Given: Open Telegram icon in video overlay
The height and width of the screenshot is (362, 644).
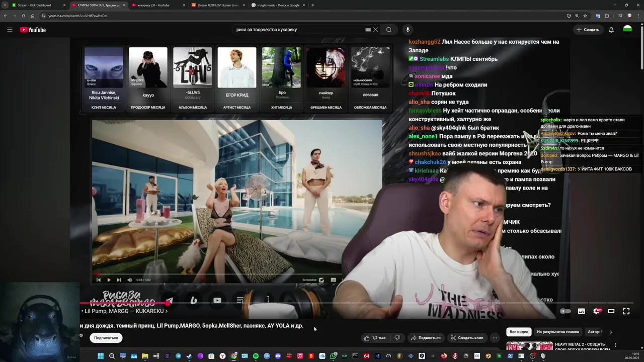Looking at the screenshot, I should pyautogui.click(x=169, y=301).
